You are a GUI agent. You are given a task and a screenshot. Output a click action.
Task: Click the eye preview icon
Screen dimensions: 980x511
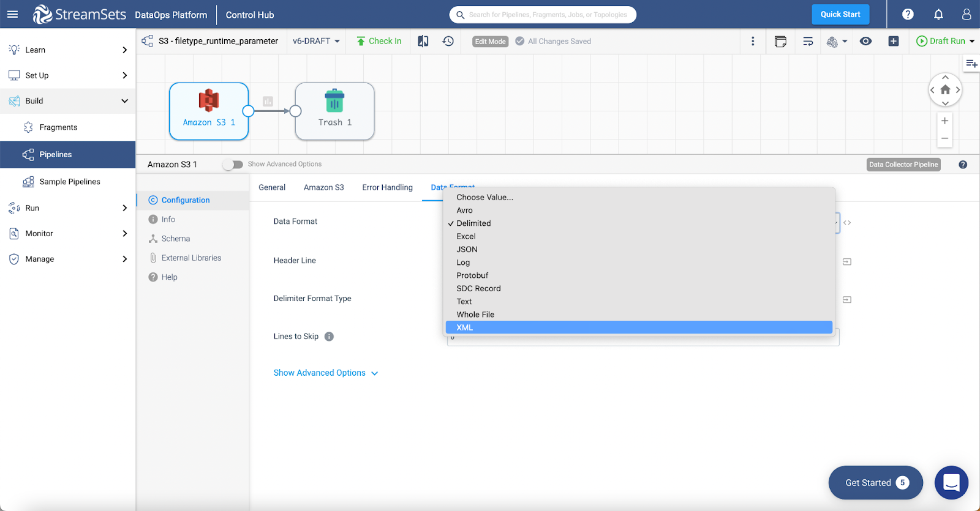(865, 41)
